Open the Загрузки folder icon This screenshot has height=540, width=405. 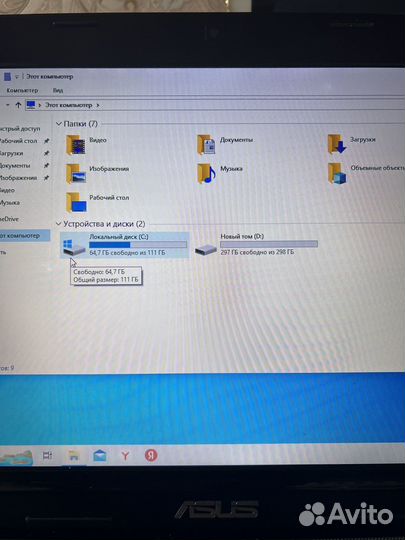[x=337, y=144]
